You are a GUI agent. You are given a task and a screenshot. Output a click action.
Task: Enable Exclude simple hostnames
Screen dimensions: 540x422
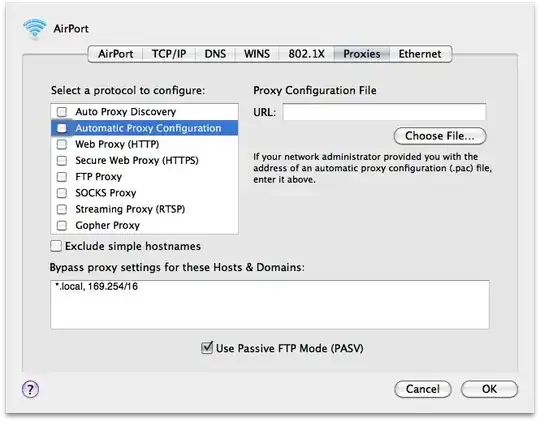point(56,246)
